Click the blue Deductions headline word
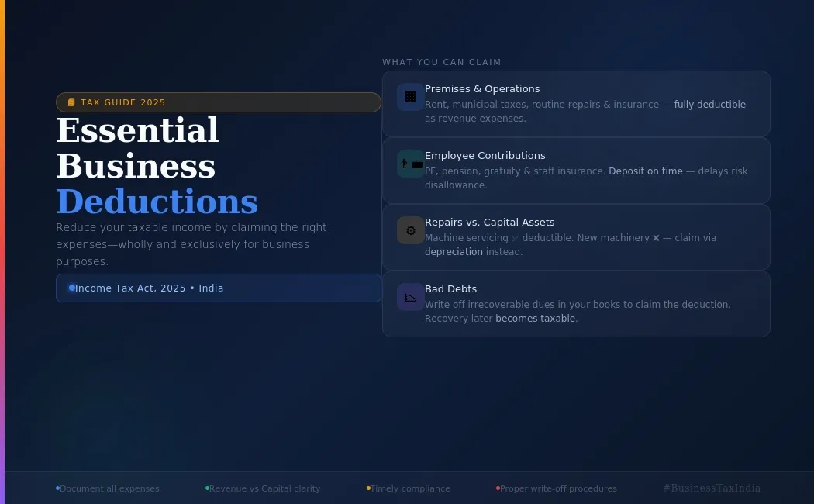The image size is (814, 504). [157, 202]
